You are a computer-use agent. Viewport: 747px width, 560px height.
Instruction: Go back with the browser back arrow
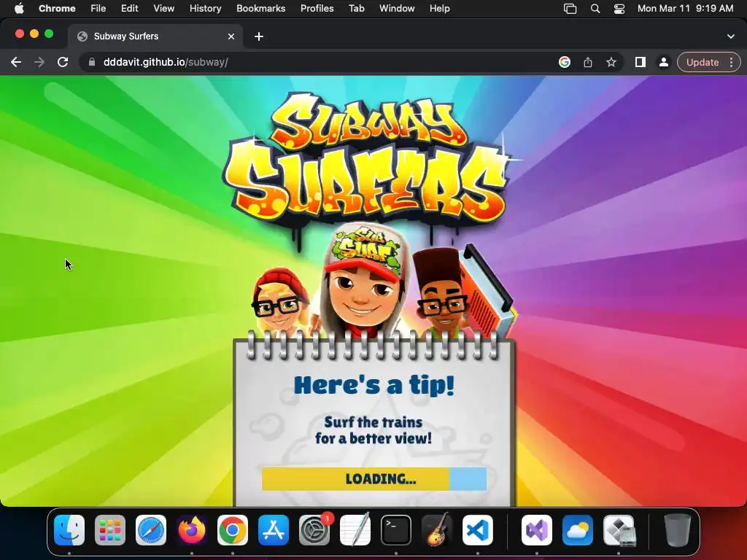16,63
